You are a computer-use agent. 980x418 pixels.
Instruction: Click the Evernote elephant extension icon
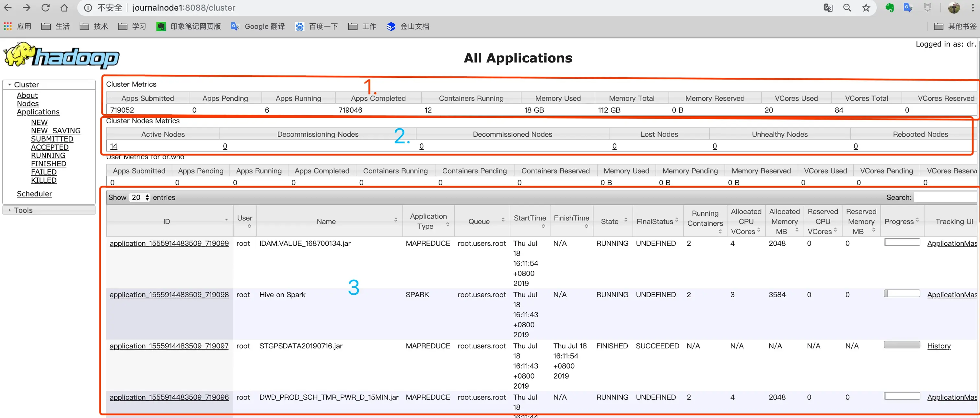pyautogui.click(x=890, y=7)
